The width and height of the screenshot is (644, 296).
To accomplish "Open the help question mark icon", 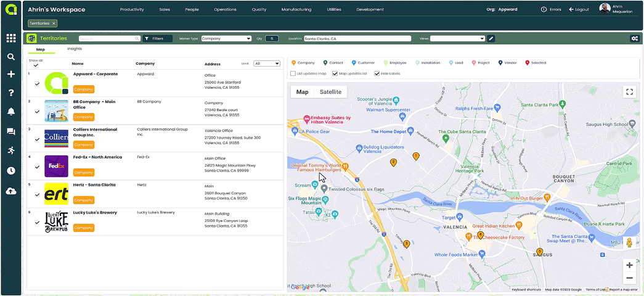I will [11, 93].
